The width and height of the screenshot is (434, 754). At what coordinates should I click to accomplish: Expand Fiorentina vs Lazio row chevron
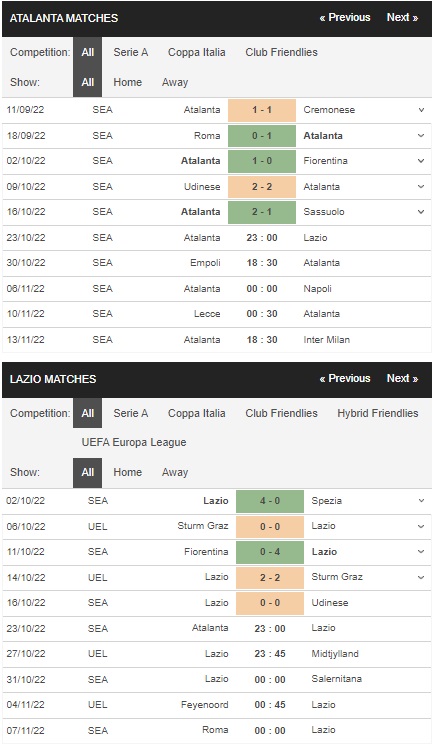click(x=421, y=552)
